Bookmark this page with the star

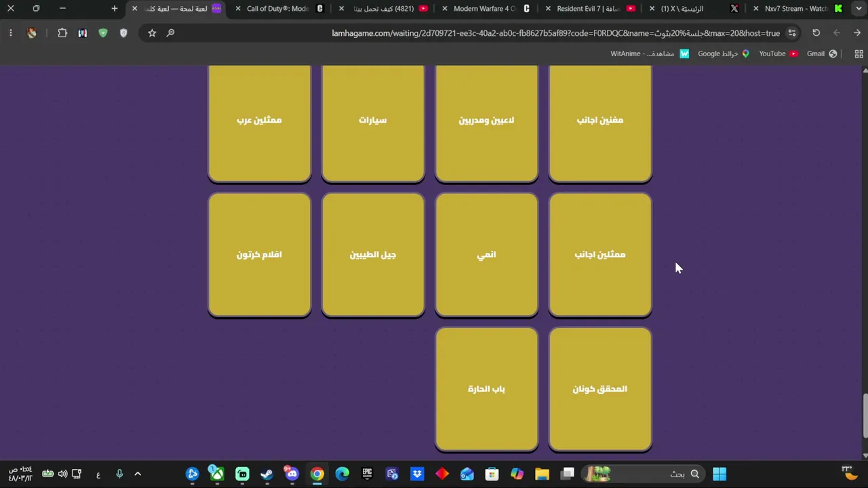[x=152, y=33]
